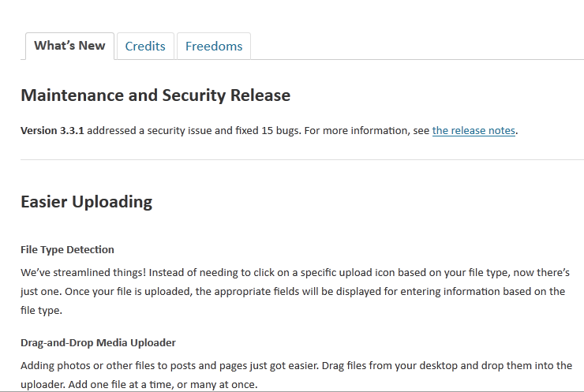Open the Credits tab

(145, 46)
